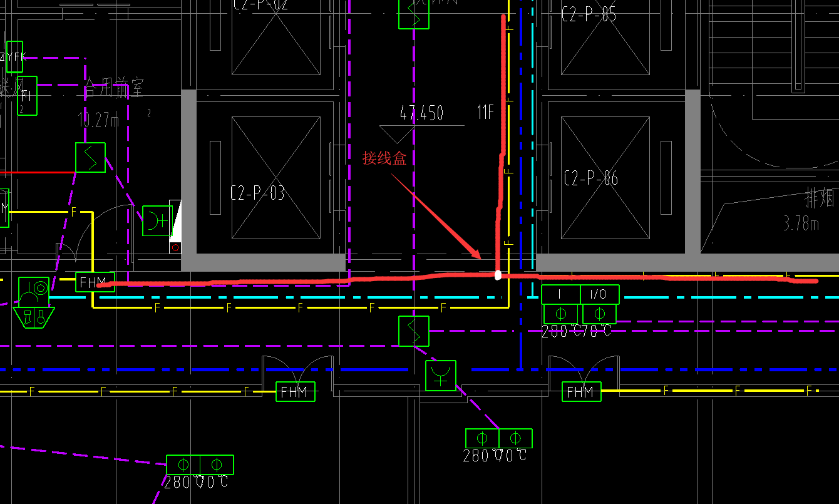Select the FHM box with yellow line extending right
This screenshot has width=839, height=504.
pyautogui.click(x=582, y=392)
